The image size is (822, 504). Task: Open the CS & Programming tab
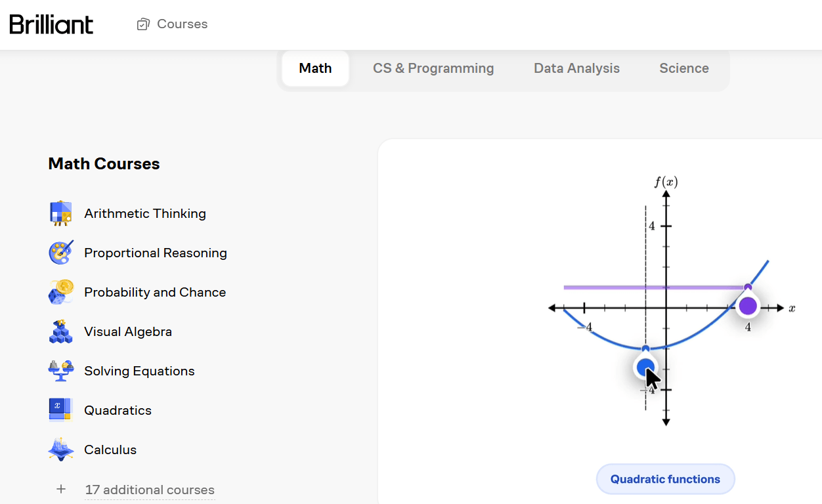(x=433, y=68)
